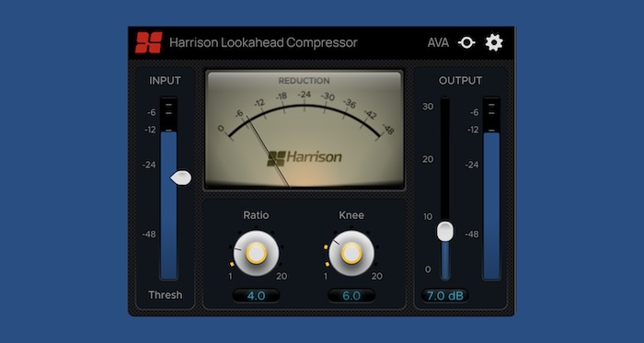This screenshot has width=644, height=343.
Task: Click the AVA label in header
Action: coord(438,42)
